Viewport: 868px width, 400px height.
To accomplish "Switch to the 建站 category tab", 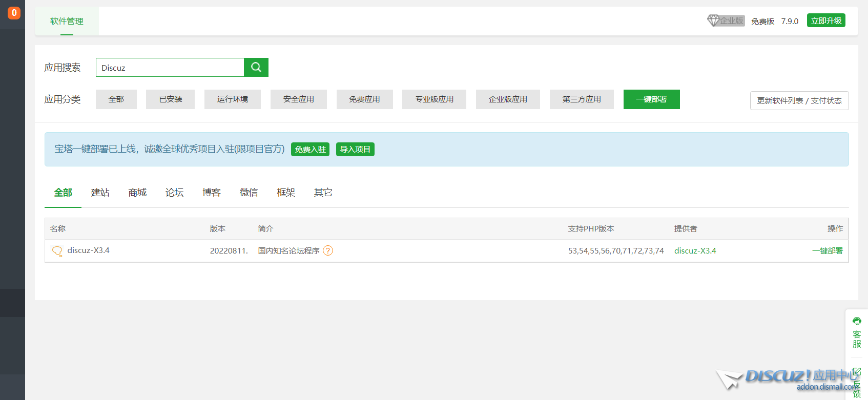I will [x=100, y=193].
